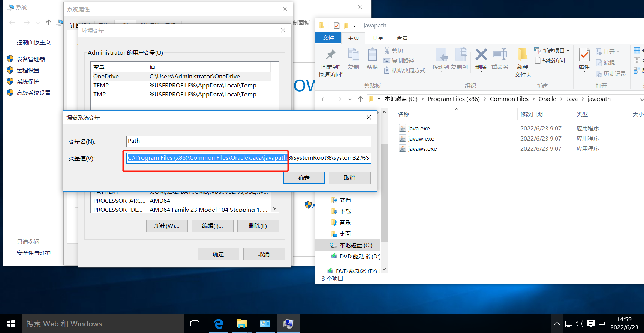Click the Type column header

pos(582,114)
